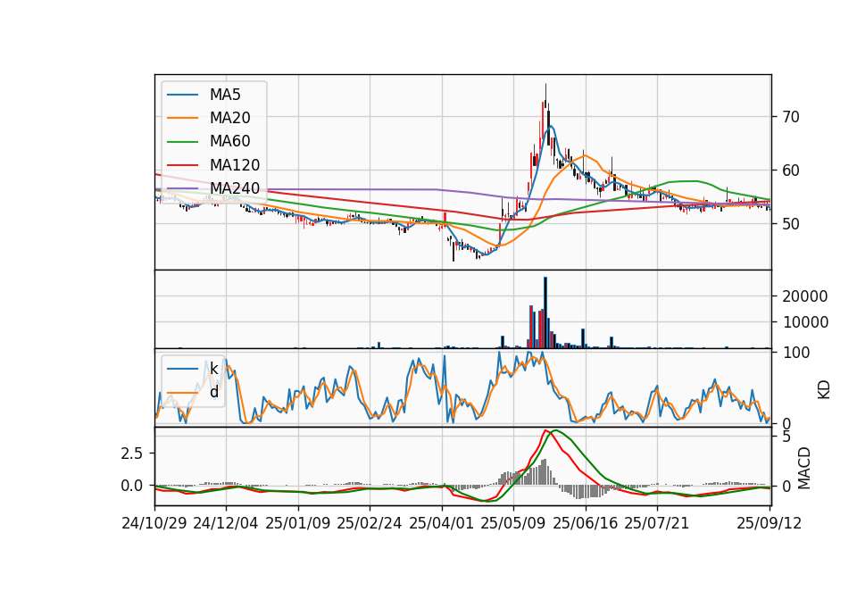The image size is (857, 616).
Task: Click the 25/06/16 date axis label
Action: (x=586, y=523)
